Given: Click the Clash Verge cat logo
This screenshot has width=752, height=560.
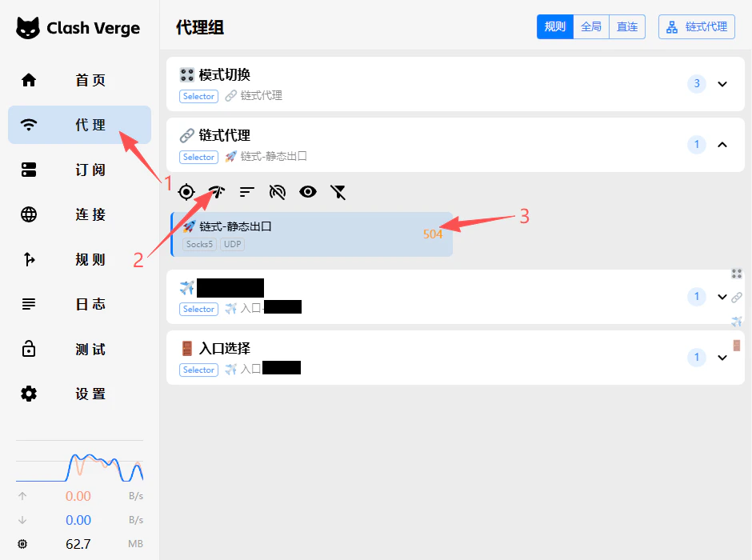Looking at the screenshot, I should click(x=28, y=27).
